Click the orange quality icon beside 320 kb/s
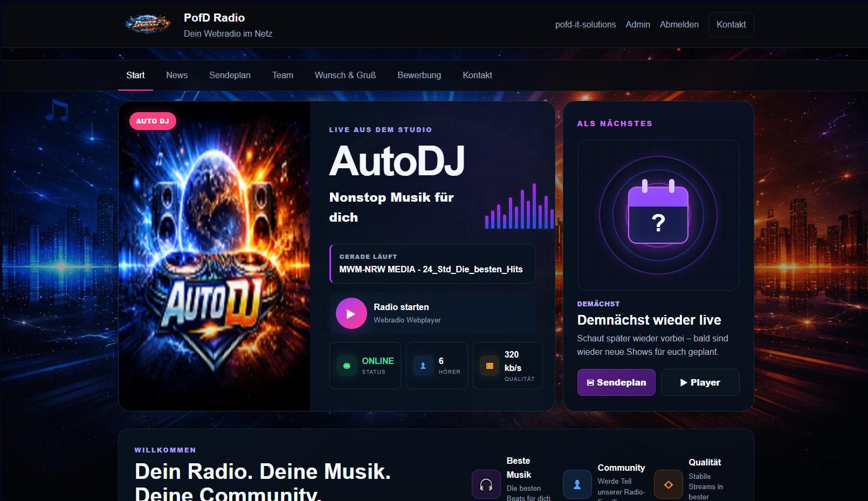This screenshot has width=868, height=501. coord(490,366)
